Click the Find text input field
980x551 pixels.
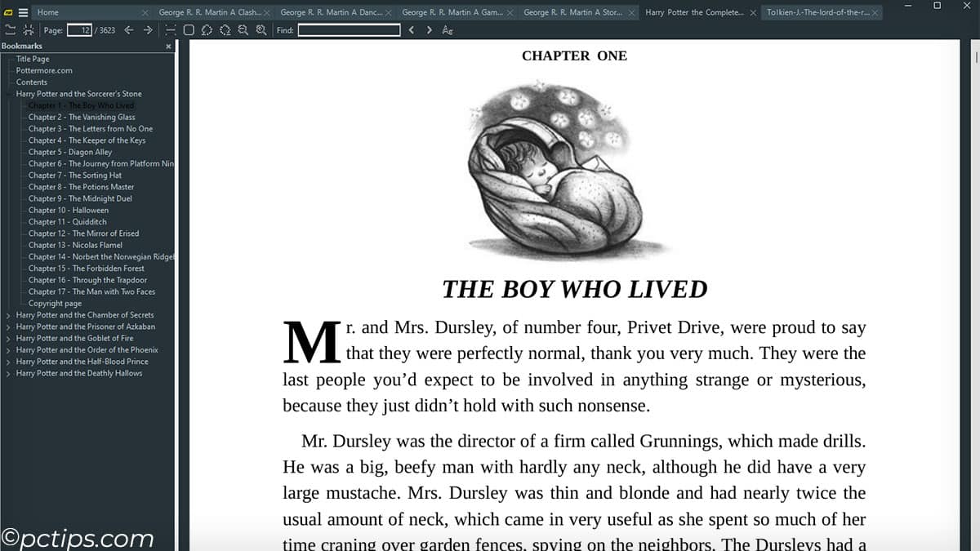coord(349,30)
